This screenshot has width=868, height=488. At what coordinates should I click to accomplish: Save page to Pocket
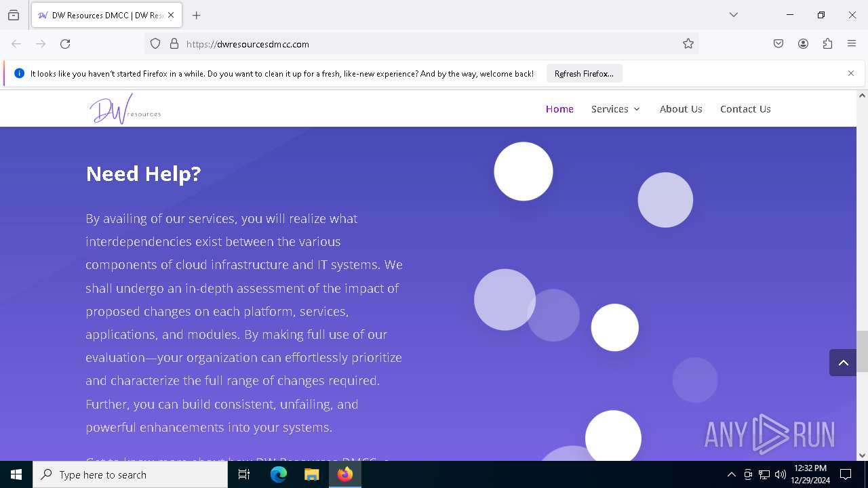point(778,43)
